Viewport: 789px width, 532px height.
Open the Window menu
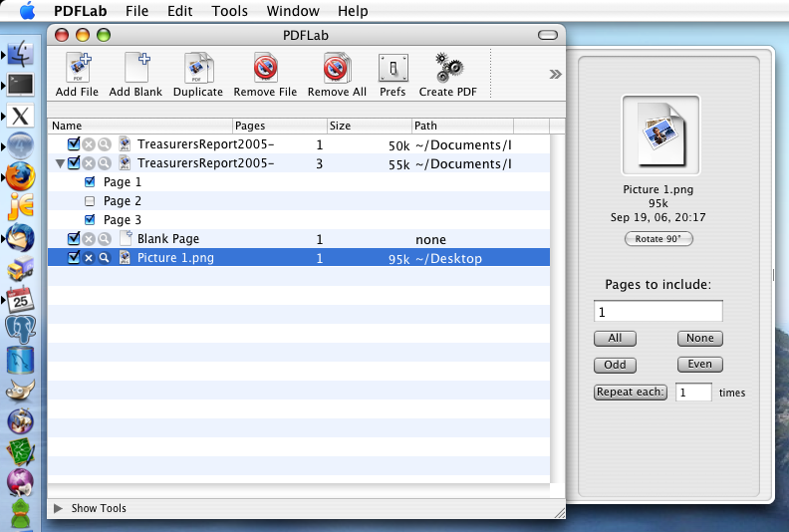pos(293,11)
